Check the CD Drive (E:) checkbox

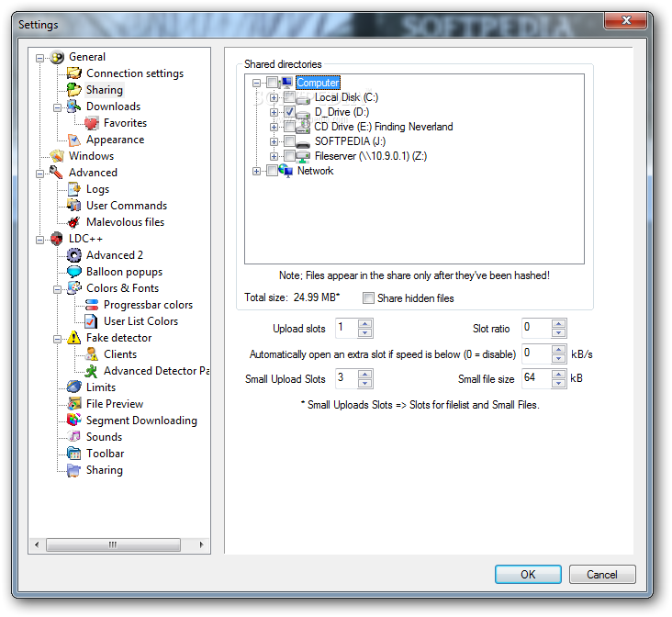[290, 127]
